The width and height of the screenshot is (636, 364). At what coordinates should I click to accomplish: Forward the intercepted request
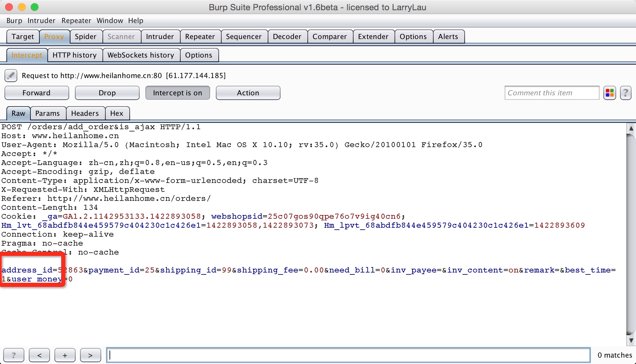[x=37, y=93]
